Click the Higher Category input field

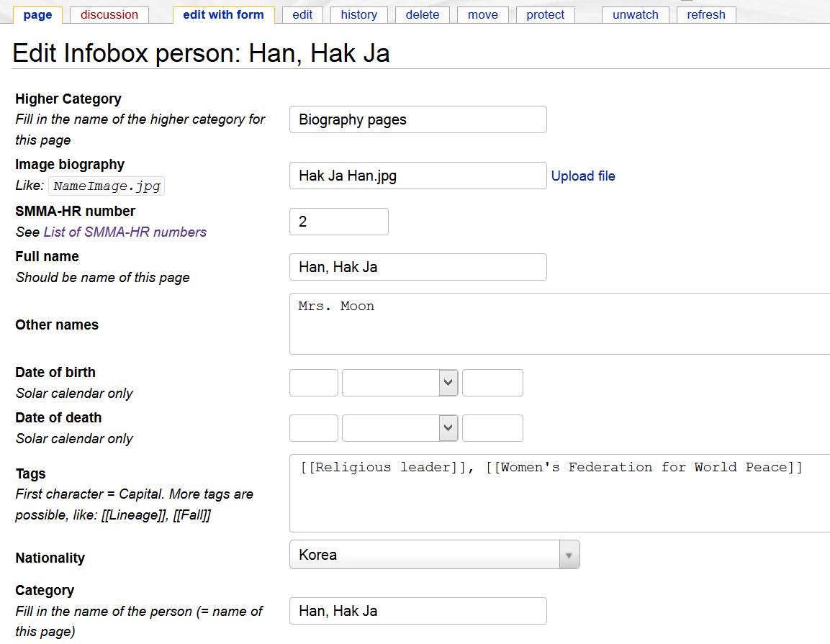[418, 119]
